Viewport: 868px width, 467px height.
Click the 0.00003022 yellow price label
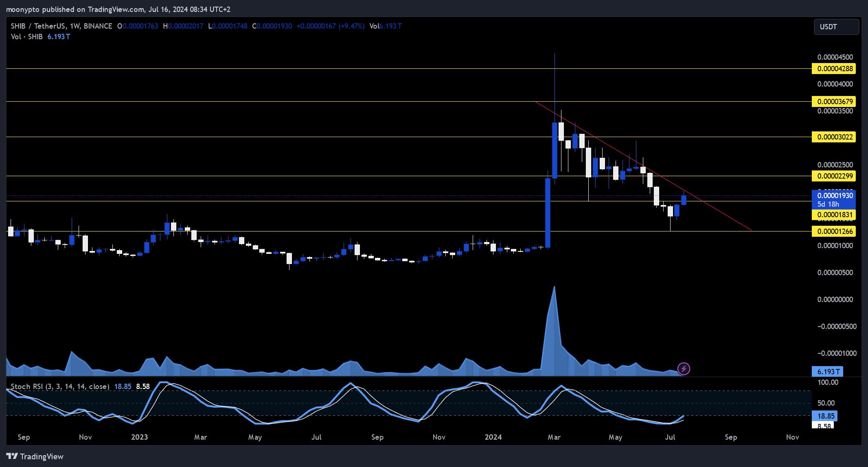[834, 137]
